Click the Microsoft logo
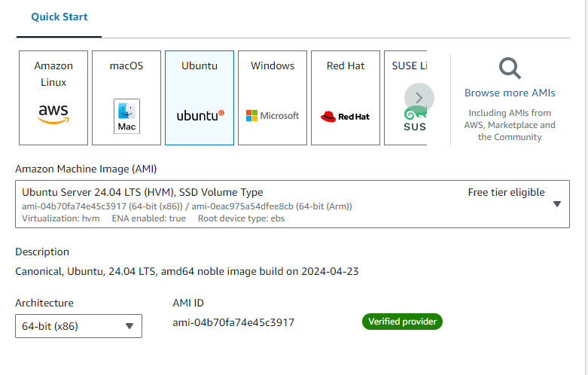This screenshot has height=375, width=588. (x=273, y=115)
